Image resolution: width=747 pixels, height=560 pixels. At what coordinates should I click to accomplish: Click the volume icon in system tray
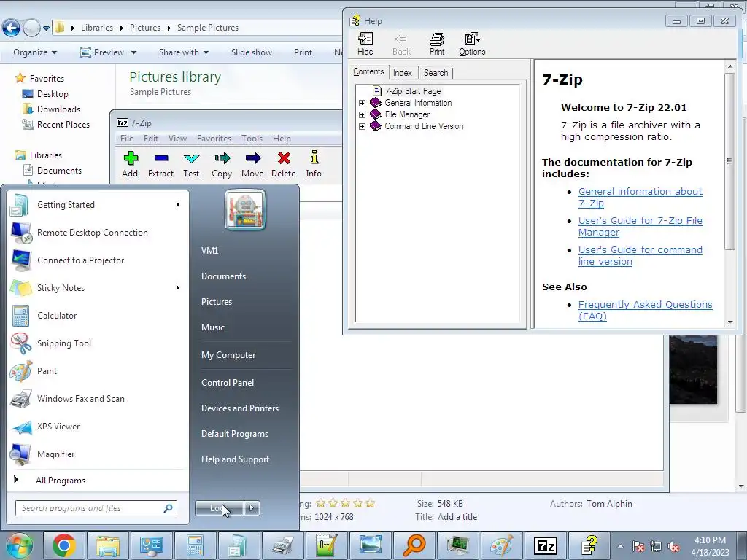[673, 546]
